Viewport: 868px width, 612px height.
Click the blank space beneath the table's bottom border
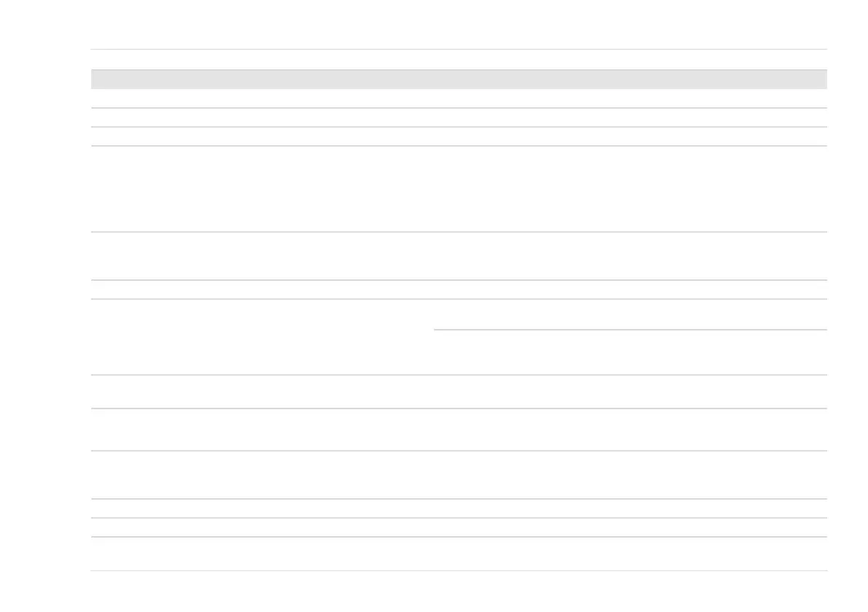click(458, 591)
